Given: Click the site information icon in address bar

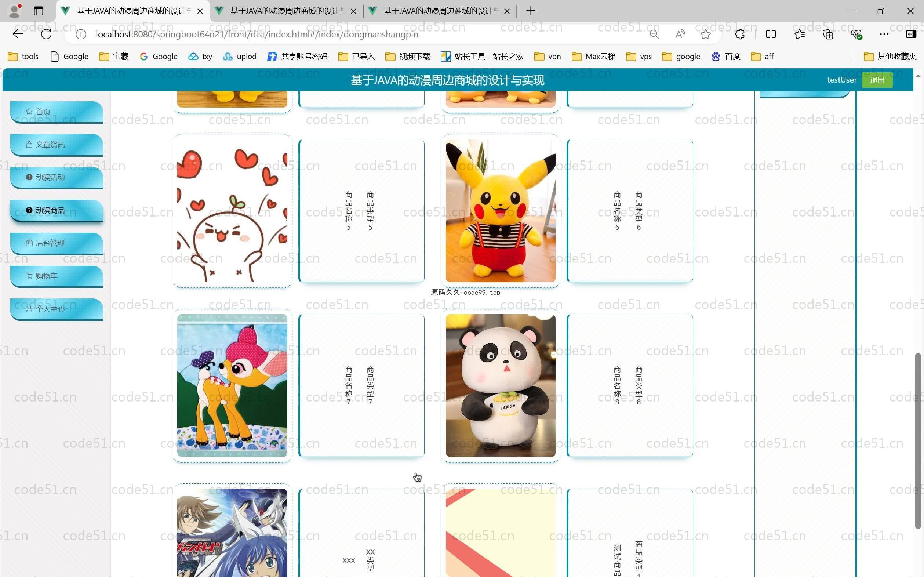Looking at the screenshot, I should (80, 35).
